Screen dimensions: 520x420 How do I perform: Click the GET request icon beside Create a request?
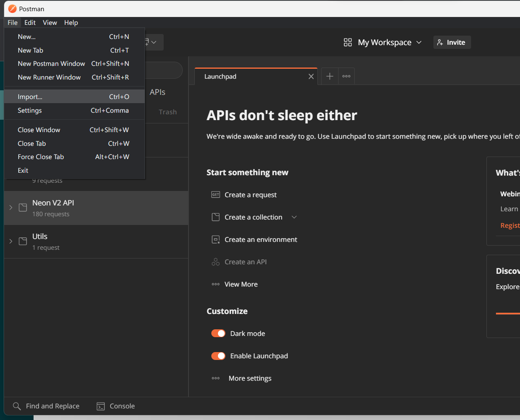tap(215, 195)
